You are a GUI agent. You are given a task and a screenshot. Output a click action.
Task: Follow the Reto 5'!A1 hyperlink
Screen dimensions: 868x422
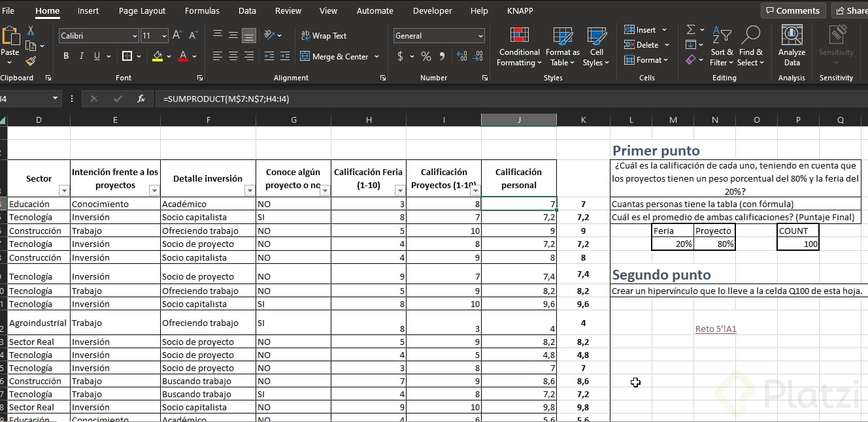(716, 329)
